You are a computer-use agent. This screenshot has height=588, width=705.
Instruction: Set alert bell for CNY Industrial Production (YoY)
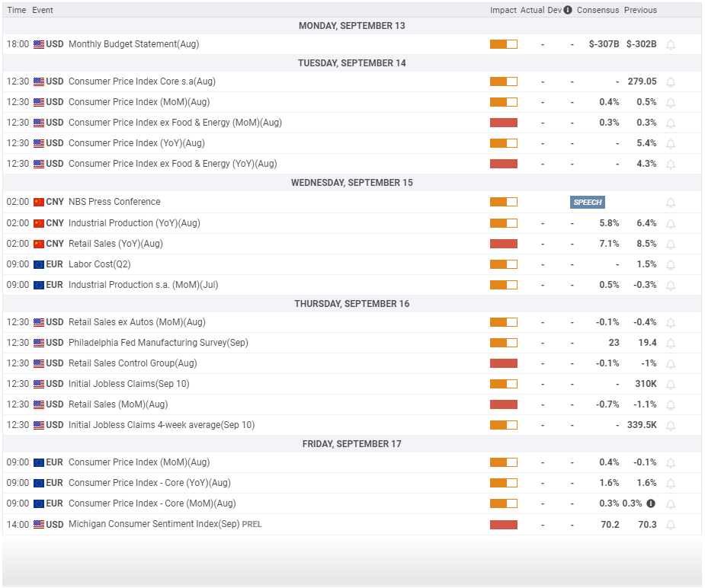(671, 223)
